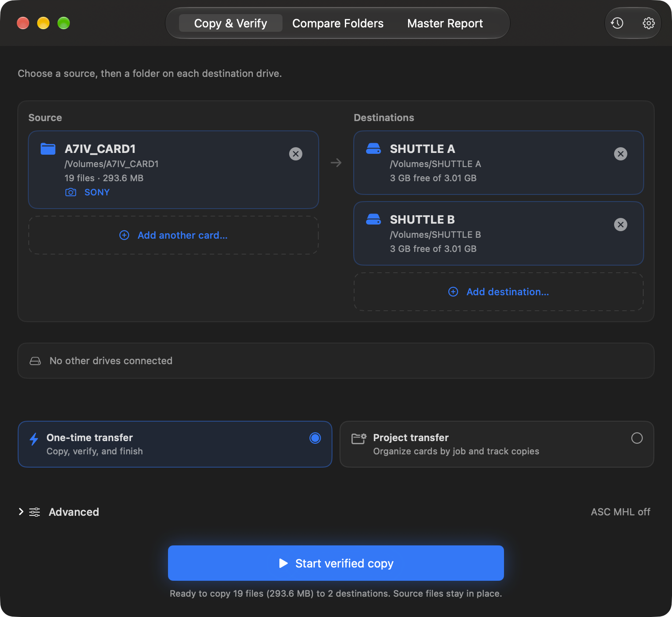Select the One-time transfer radio button
Image resolution: width=672 pixels, height=617 pixels.
[x=315, y=438]
